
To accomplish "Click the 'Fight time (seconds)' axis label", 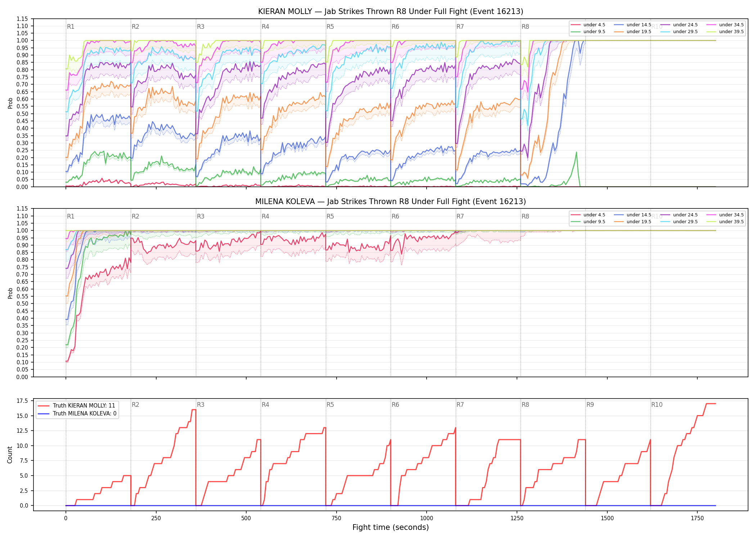I will (x=391, y=527).
